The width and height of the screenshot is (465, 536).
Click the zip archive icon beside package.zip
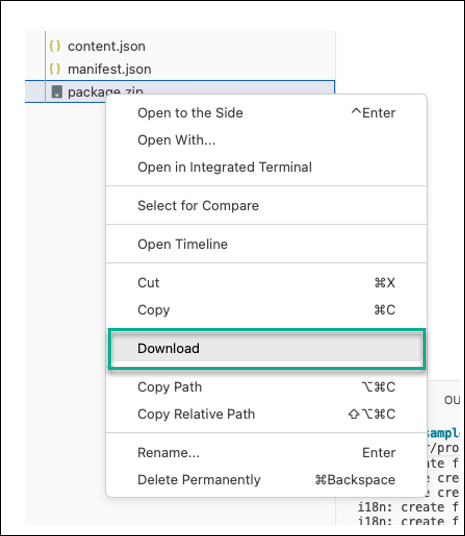point(56,91)
